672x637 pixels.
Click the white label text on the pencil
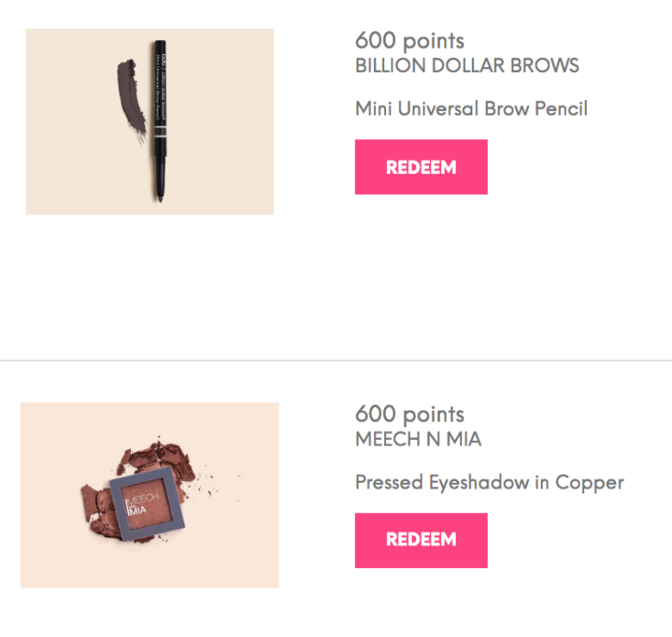coord(160,88)
